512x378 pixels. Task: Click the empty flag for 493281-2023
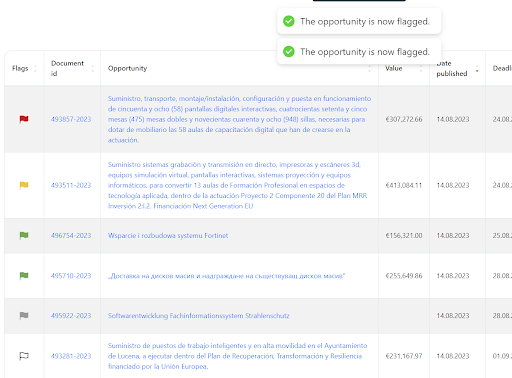(x=24, y=356)
